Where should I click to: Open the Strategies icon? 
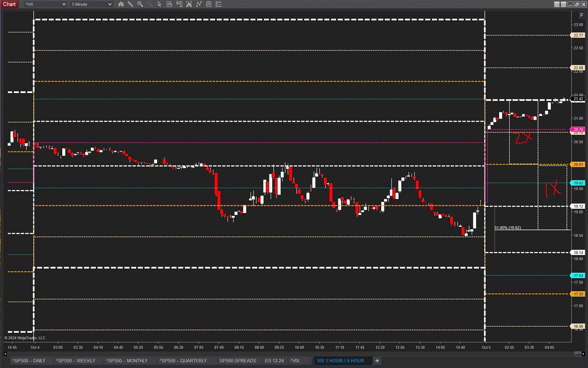[x=199, y=4]
